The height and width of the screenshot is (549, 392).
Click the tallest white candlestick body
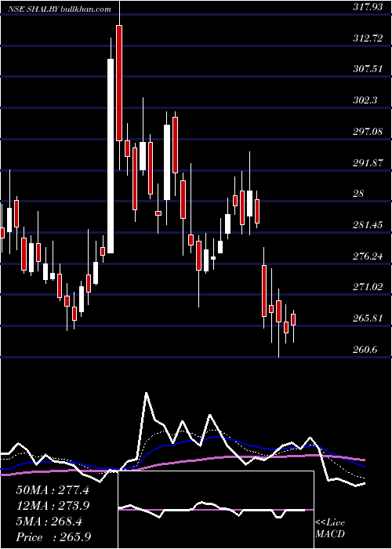click(111, 156)
